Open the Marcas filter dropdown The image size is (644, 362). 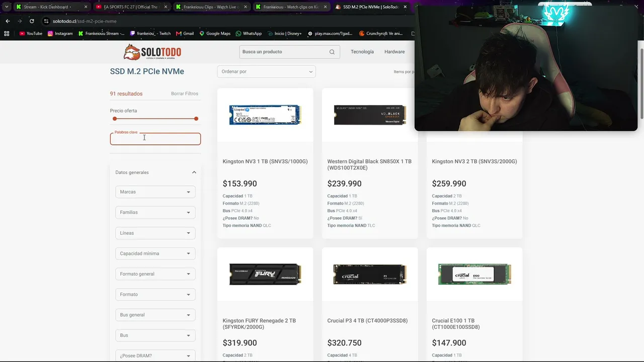tap(155, 192)
